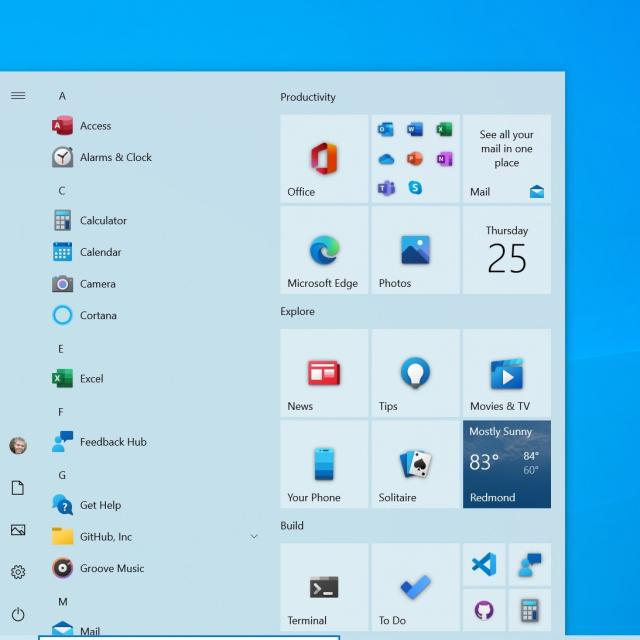Image resolution: width=640 pixels, height=640 pixels.
Task: Expand the Start menu hamburger navigation
Action: (x=18, y=96)
